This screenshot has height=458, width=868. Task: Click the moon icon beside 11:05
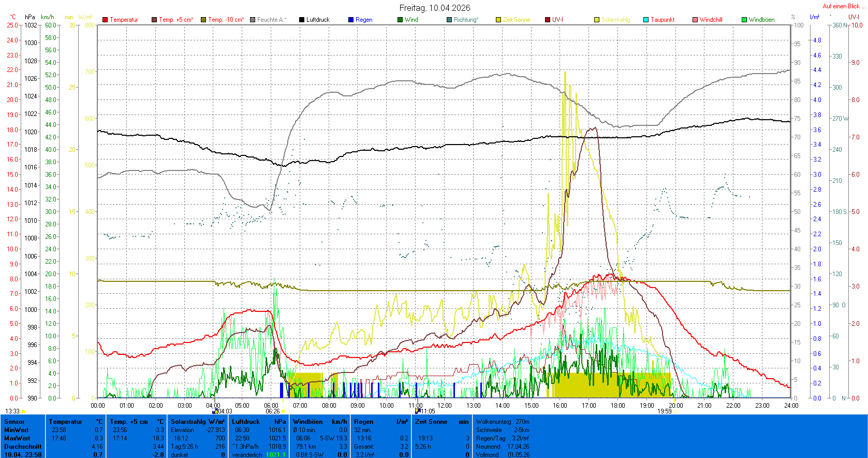tap(418, 411)
